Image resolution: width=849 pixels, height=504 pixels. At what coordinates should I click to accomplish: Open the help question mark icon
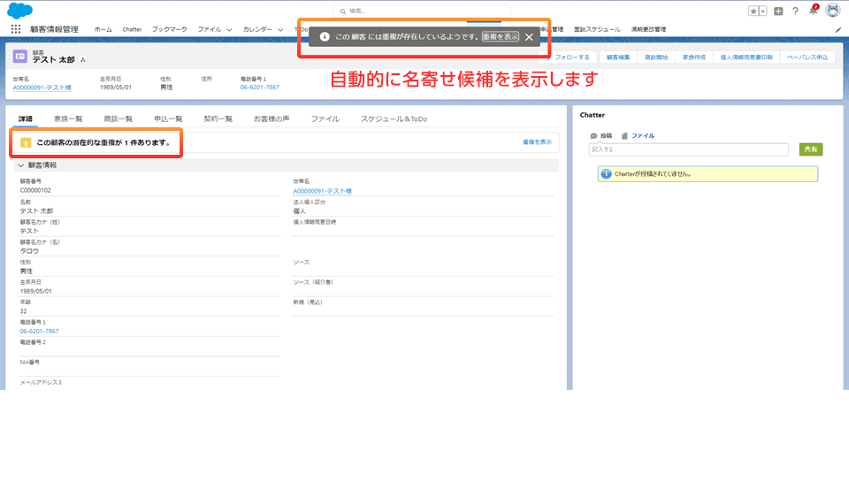[795, 11]
